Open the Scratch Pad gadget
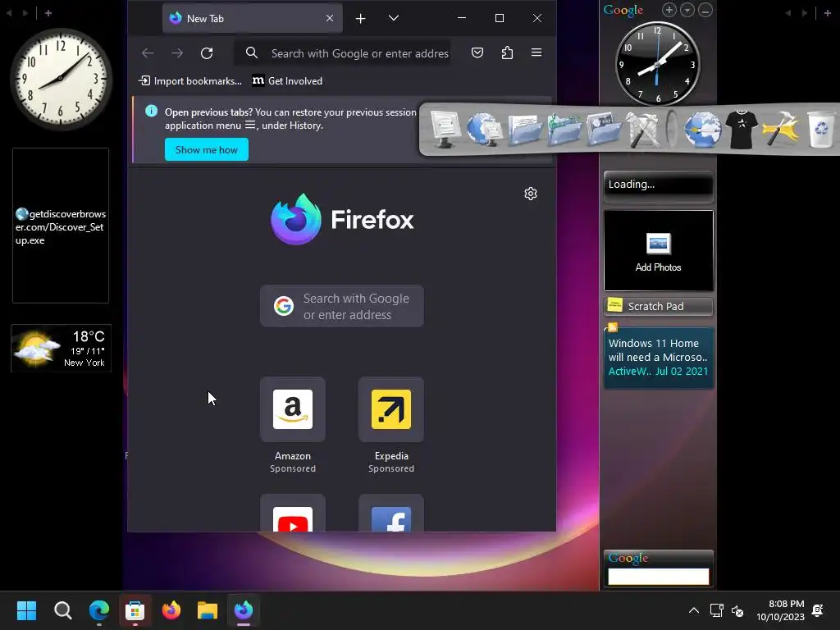This screenshot has height=630, width=840. tap(659, 307)
